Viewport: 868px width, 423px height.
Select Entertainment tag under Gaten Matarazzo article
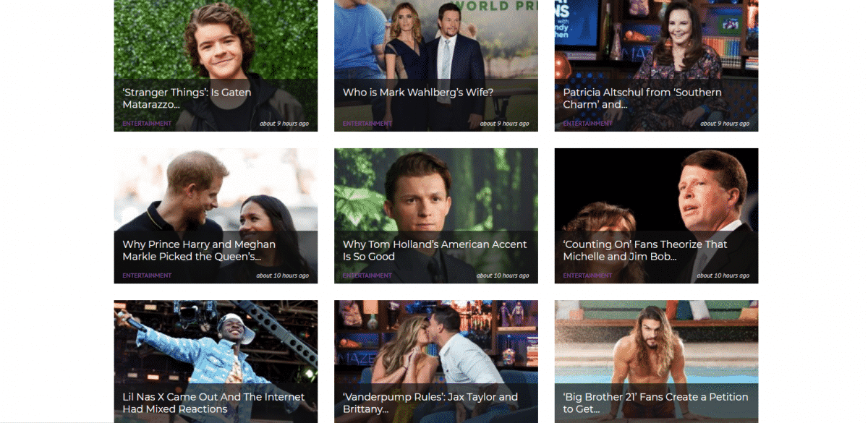pyautogui.click(x=147, y=124)
